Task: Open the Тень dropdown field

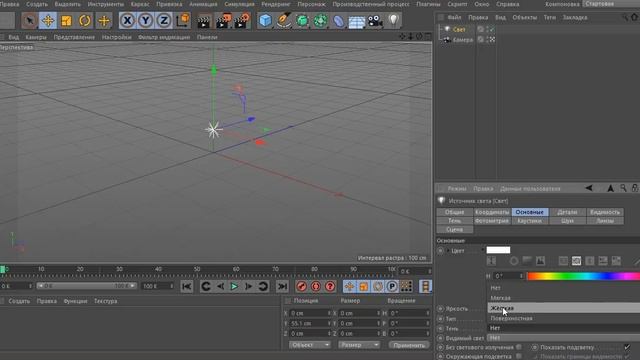Action: pyautogui.click(x=564, y=328)
